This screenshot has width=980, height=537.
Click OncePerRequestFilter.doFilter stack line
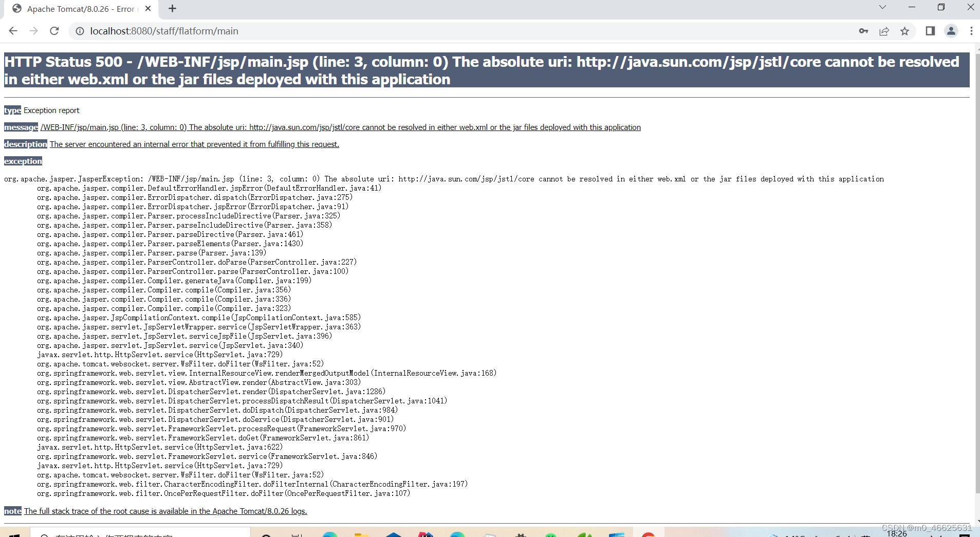click(224, 493)
